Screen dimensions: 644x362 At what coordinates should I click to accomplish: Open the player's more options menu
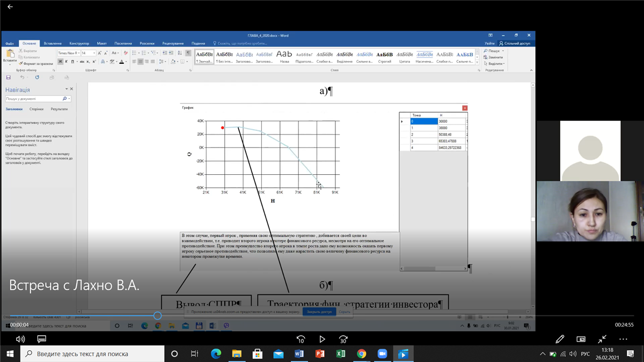[623, 339]
